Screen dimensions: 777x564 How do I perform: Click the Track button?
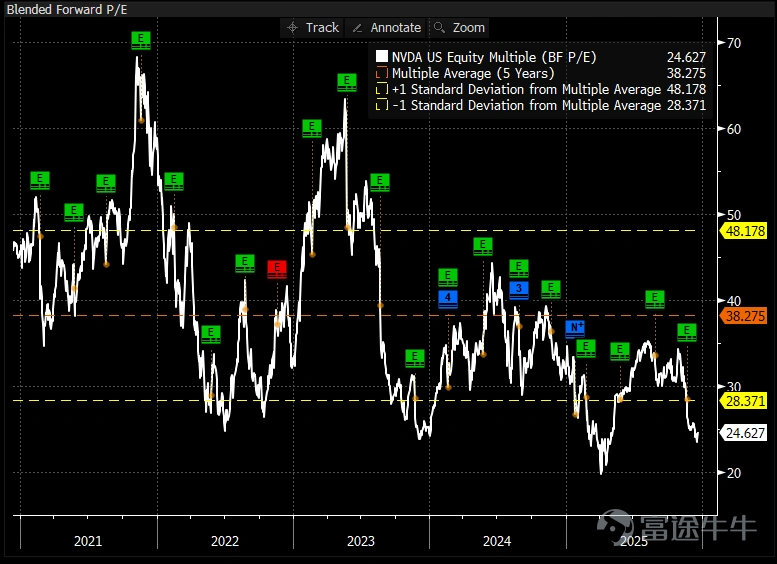pyautogui.click(x=312, y=28)
